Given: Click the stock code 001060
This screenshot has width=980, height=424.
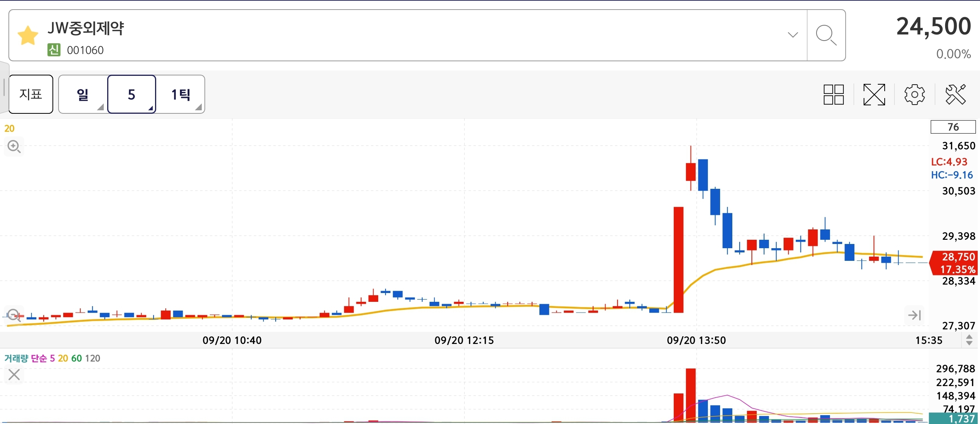Looking at the screenshot, I should click(85, 50).
